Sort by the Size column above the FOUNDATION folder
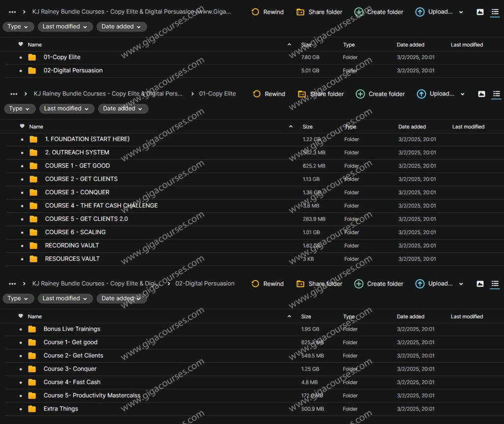Viewport: 504px width, 424px height. point(307,127)
